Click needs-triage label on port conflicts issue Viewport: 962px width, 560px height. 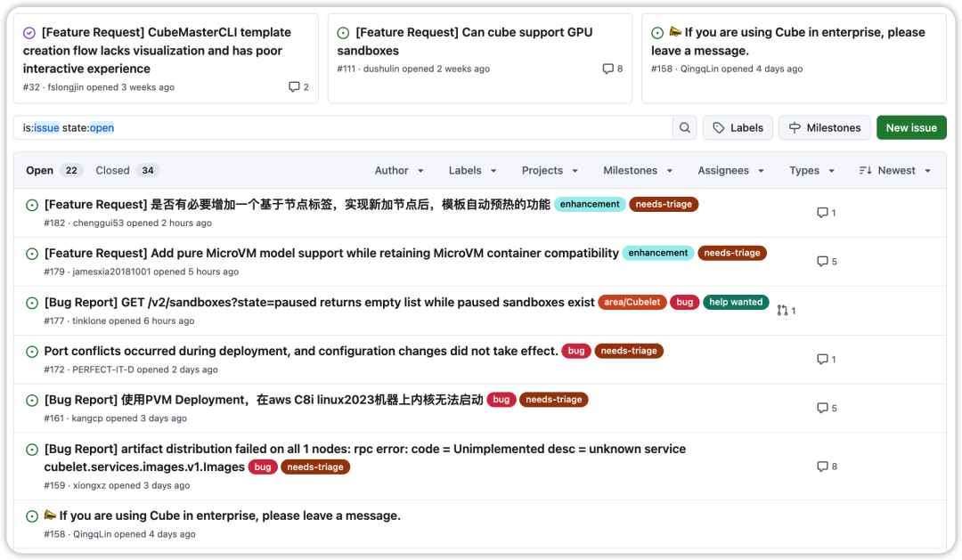629,351
